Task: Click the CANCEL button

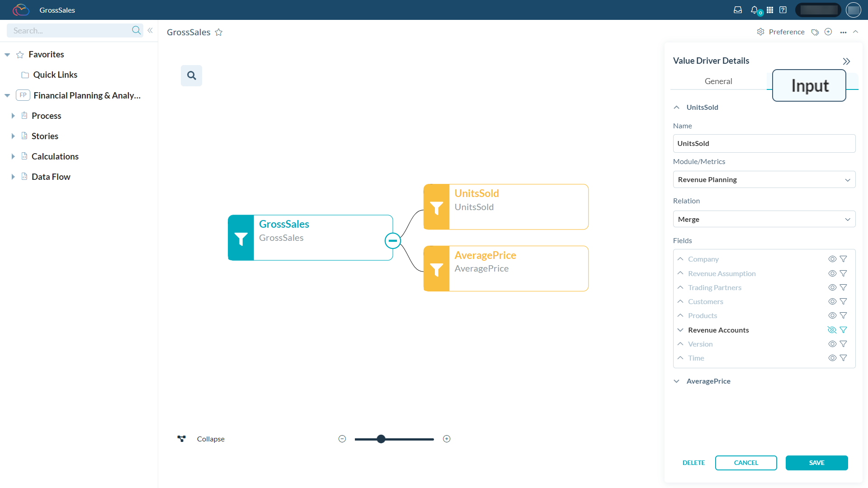Action: coord(746,463)
